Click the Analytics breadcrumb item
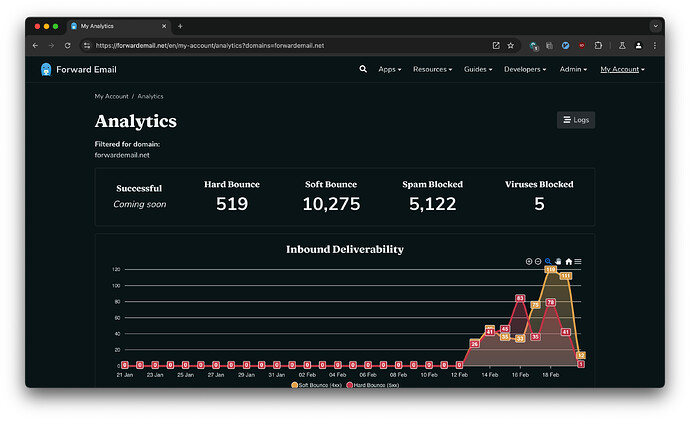 (150, 96)
